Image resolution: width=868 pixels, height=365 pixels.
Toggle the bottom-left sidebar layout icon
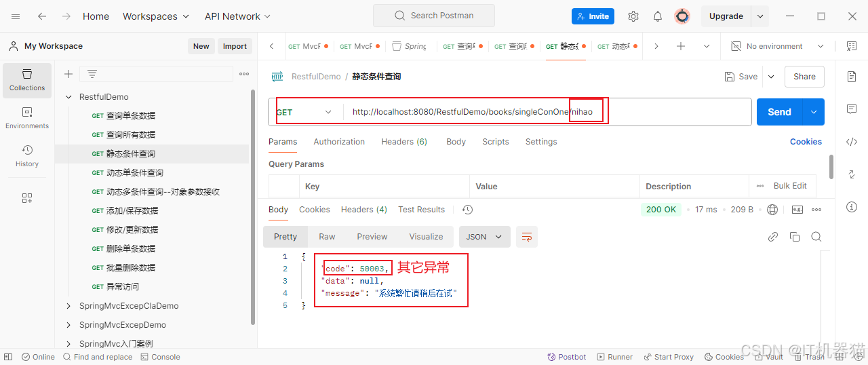pos(8,357)
